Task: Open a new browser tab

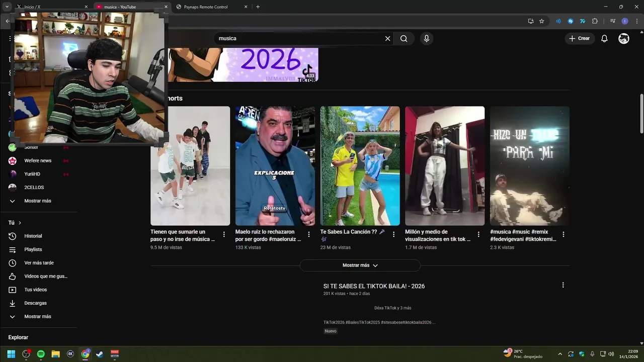Action: [x=258, y=7]
